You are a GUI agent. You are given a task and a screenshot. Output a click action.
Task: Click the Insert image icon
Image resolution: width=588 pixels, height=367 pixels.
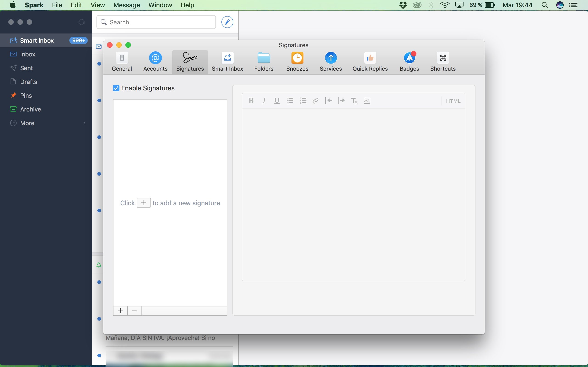pyautogui.click(x=367, y=100)
